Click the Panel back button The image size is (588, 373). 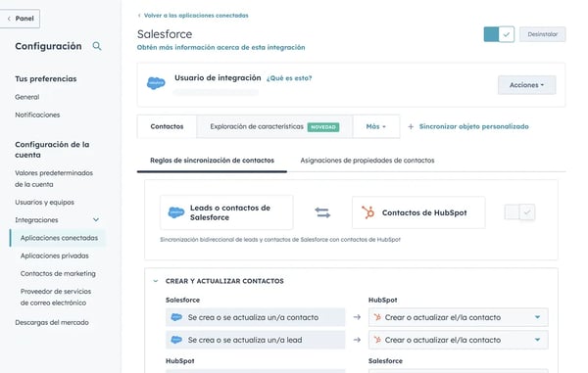(20, 19)
